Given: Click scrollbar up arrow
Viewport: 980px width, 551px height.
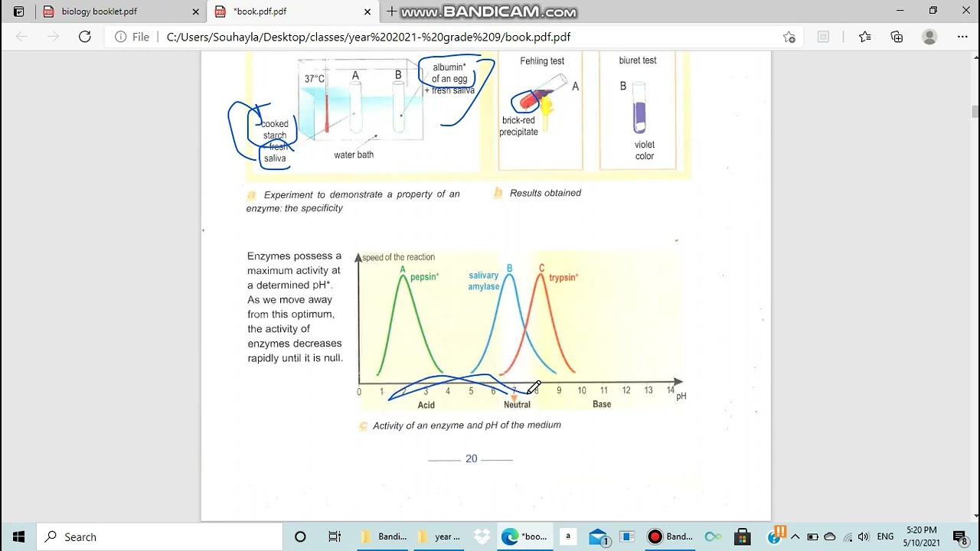Looking at the screenshot, I should click(975, 57).
